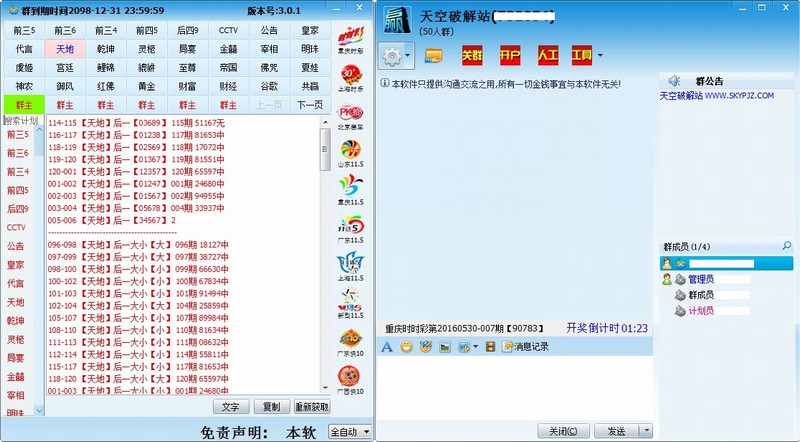Screen dimensions: 800x442
Task: Click the 重新获取 button
Action: [311, 407]
